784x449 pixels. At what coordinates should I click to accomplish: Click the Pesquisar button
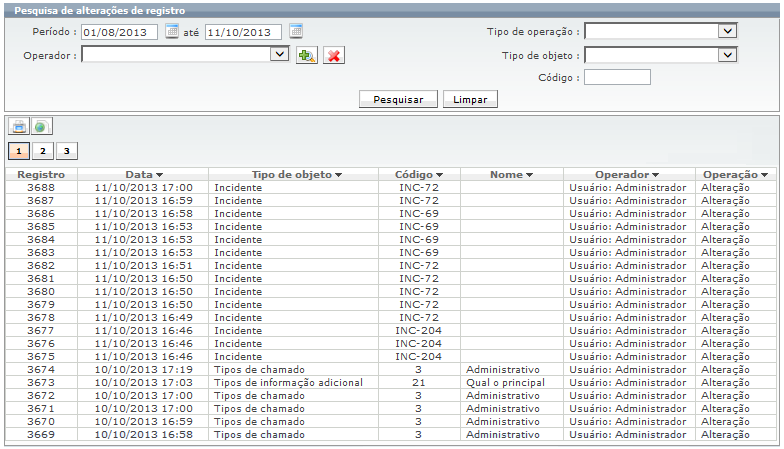pyautogui.click(x=398, y=99)
